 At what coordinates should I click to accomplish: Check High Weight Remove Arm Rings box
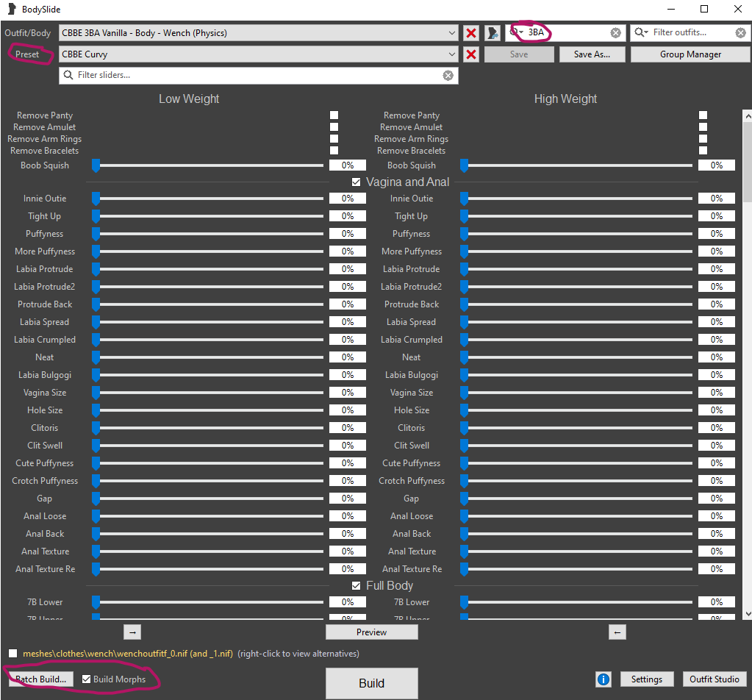pyautogui.click(x=703, y=139)
